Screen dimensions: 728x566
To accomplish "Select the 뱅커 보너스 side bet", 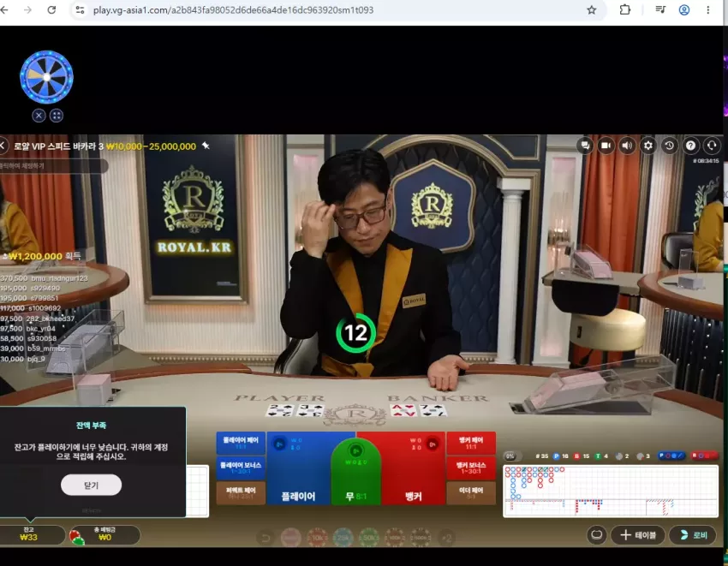I will pos(471,468).
